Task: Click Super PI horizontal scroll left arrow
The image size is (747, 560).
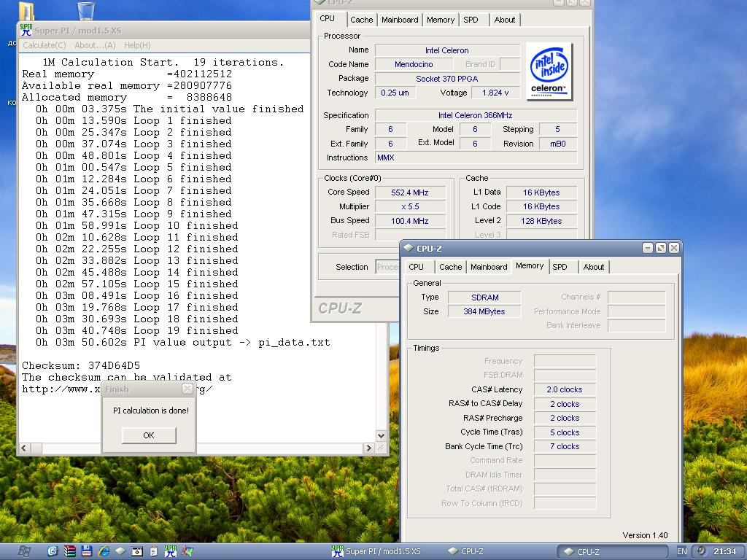Action: click(x=24, y=448)
